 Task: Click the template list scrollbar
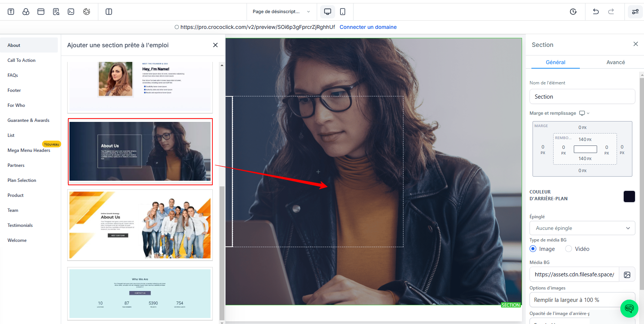tap(222, 253)
